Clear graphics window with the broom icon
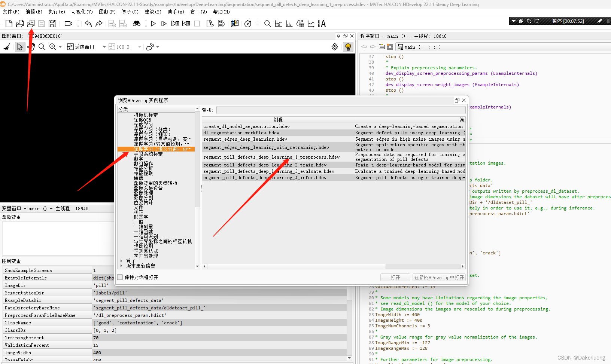 (7, 47)
